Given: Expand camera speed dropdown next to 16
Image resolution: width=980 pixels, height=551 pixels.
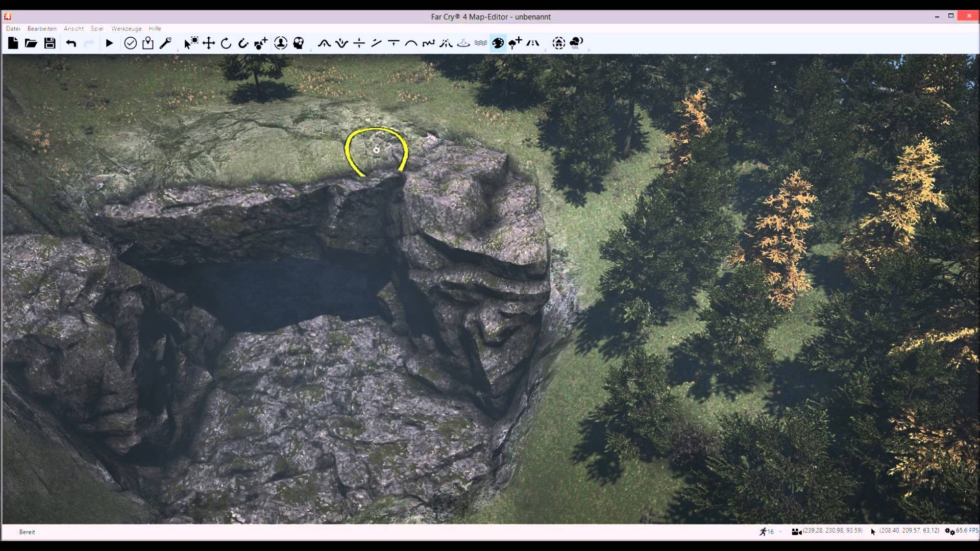Looking at the screenshot, I should pos(780,532).
